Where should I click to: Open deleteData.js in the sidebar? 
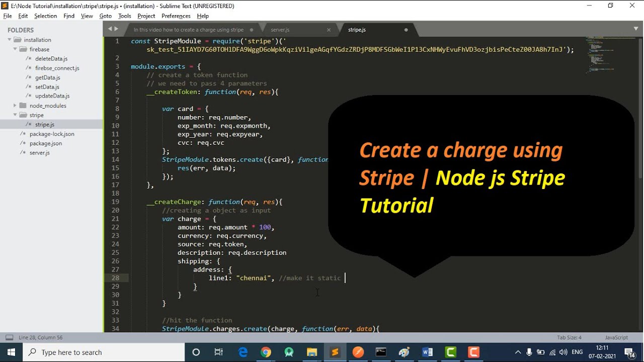pos(51,59)
